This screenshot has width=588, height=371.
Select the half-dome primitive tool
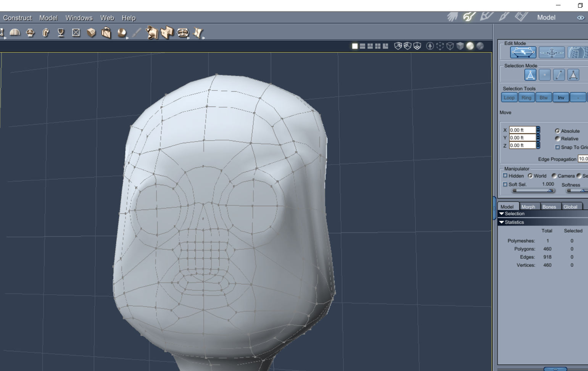(x=15, y=33)
